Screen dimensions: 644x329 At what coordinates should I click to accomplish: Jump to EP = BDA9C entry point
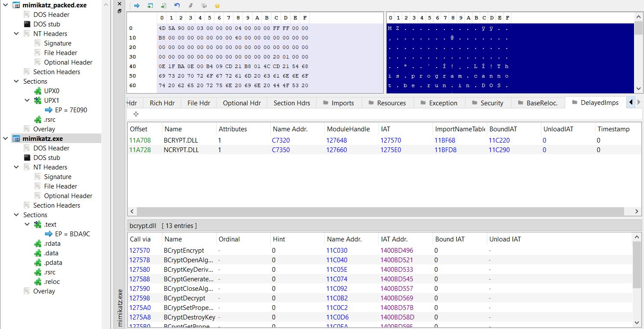[x=67, y=234]
